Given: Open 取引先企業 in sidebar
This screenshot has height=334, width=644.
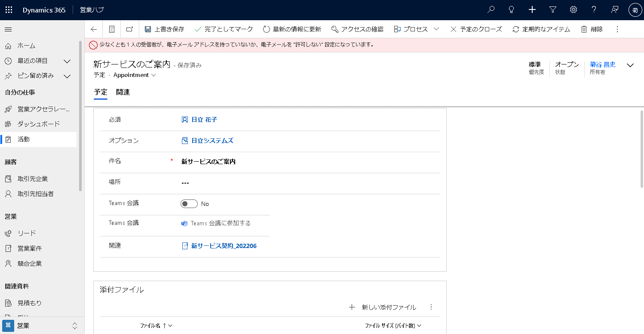Looking at the screenshot, I should (39, 179).
